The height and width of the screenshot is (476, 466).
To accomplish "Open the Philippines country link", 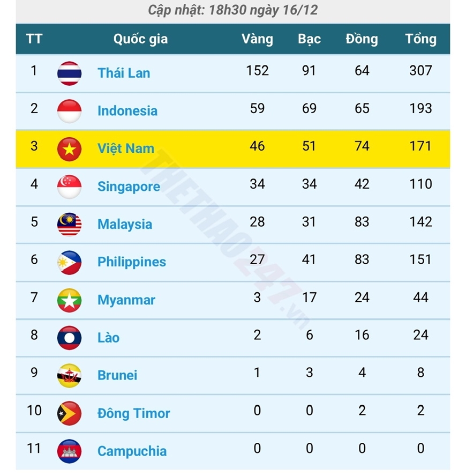I will pos(132,262).
